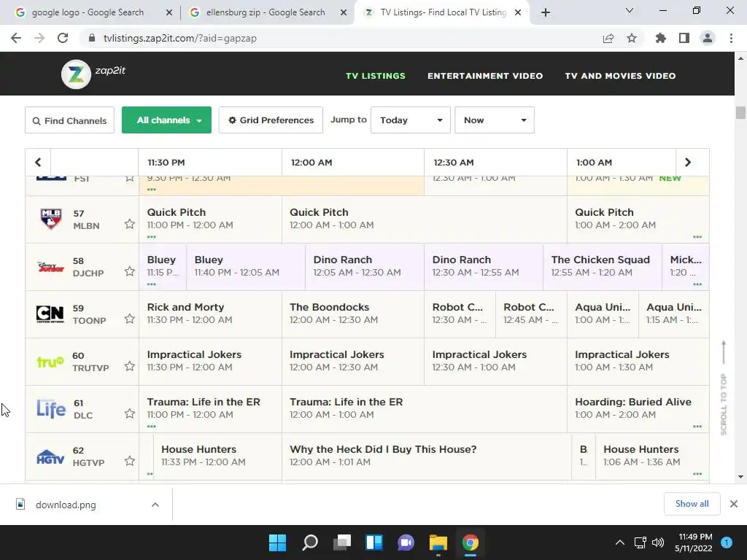Open the browser extensions puzzle icon
Screen dimensions: 747x560
(x=661, y=38)
